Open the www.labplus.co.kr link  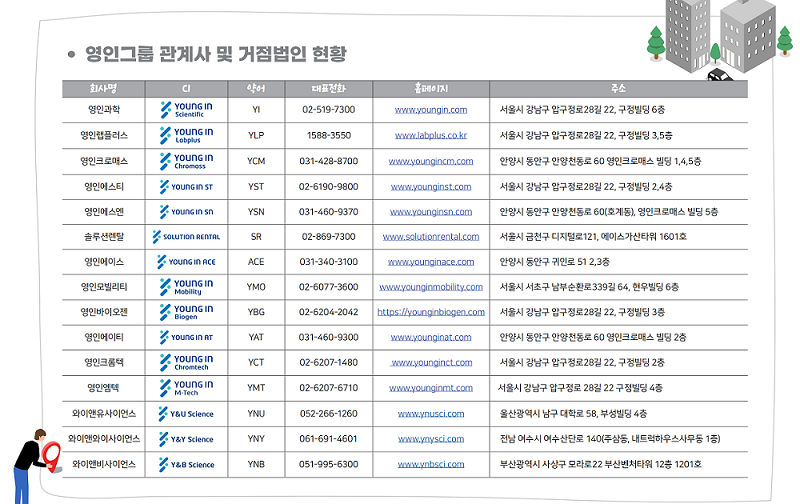point(431,135)
